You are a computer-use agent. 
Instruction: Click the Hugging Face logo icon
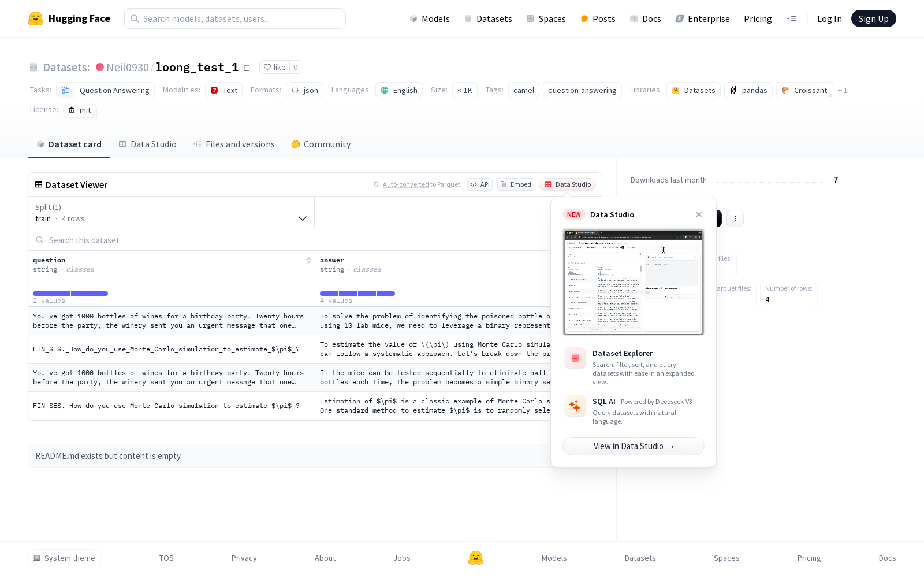pyautogui.click(x=36, y=18)
